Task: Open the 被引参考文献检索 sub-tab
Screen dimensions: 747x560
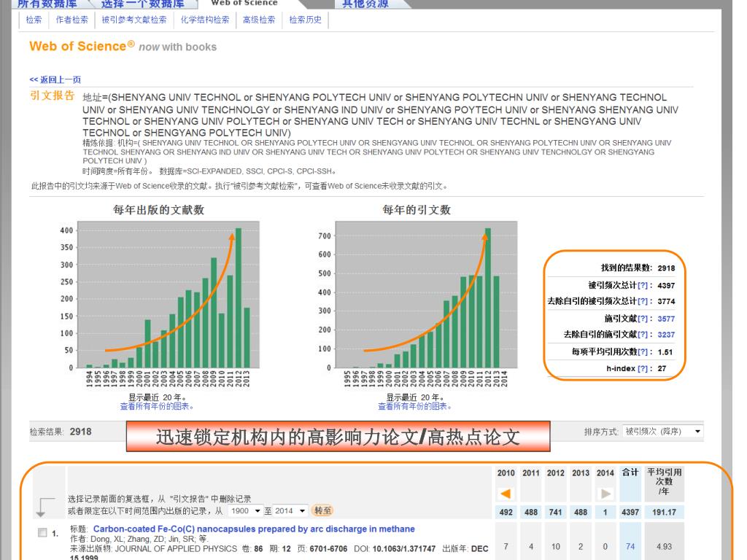Action: click(134, 20)
